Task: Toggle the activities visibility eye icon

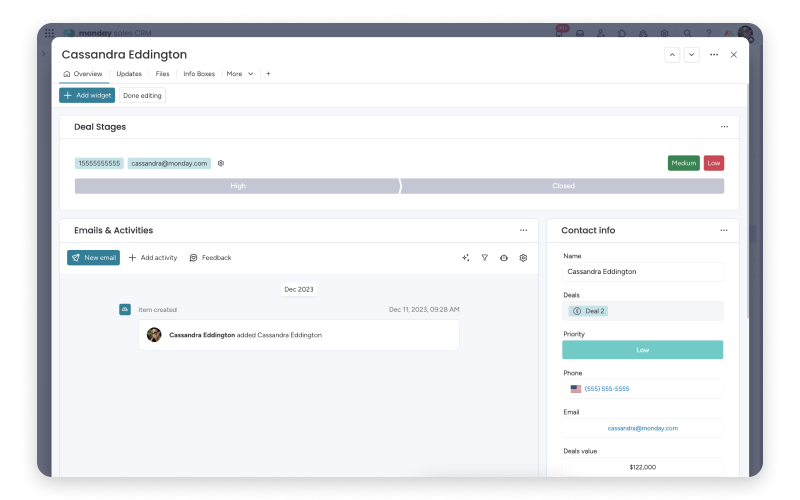Action: [x=504, y=258]
